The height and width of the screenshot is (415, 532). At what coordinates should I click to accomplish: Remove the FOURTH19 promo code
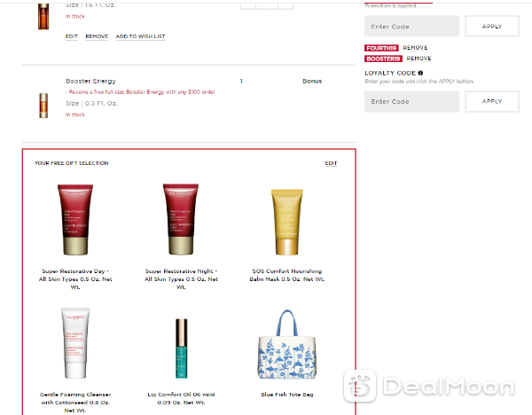[415, 48]
